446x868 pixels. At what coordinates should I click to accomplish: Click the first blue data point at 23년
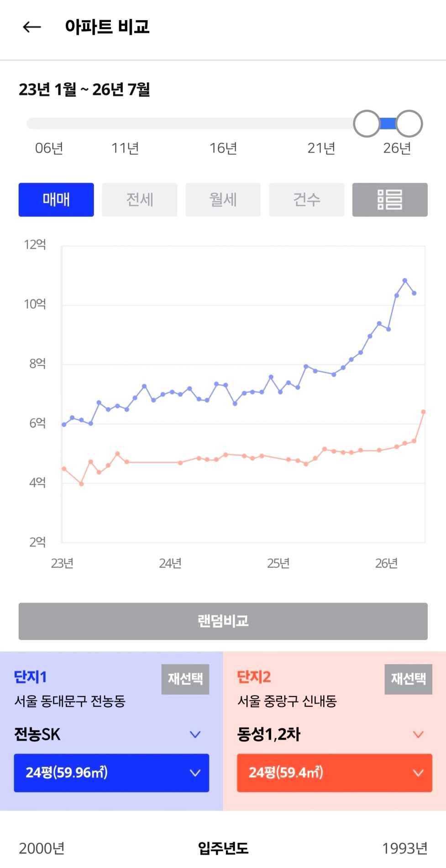[x=64, y=424]
